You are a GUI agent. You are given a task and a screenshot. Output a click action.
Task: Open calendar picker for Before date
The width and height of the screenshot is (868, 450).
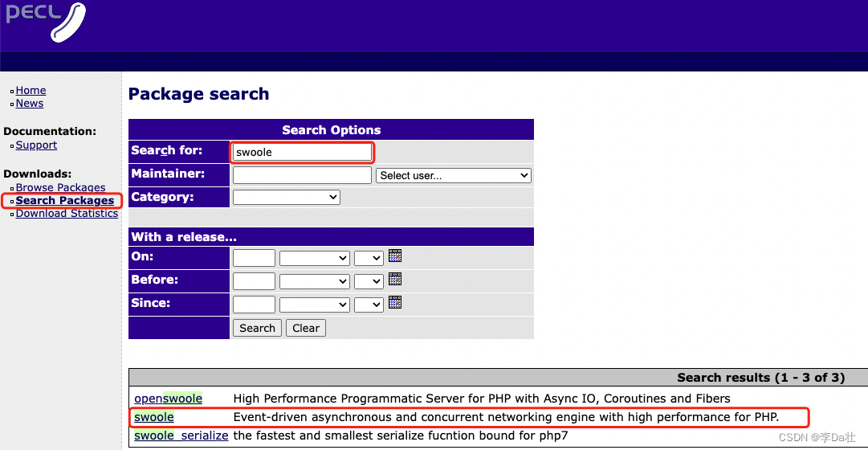(394, 280)
